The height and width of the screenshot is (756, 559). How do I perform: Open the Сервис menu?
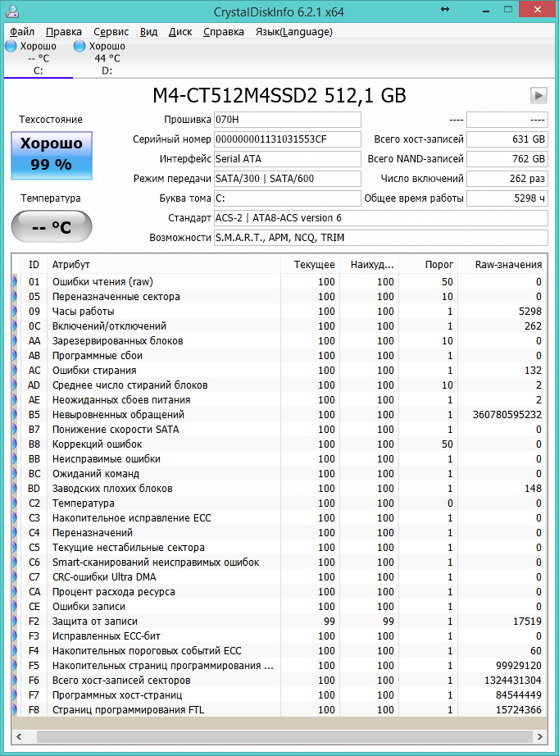[x=111, y=32]
